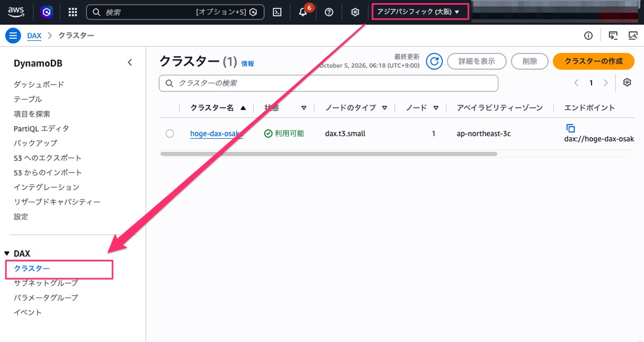Open S3 へのエクスポート in sidebar
Image resolution: width=644 pixels, height=342 pixels.
point(48,158)
